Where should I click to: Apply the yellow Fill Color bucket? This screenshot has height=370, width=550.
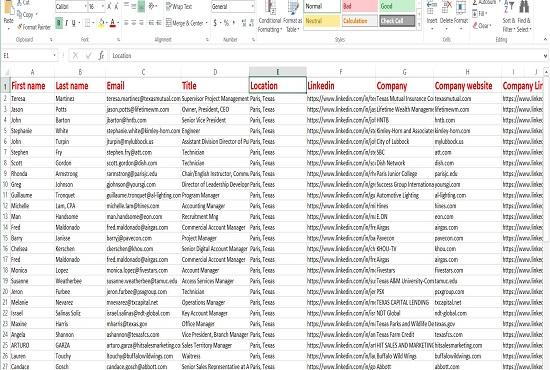coord(101,23)
